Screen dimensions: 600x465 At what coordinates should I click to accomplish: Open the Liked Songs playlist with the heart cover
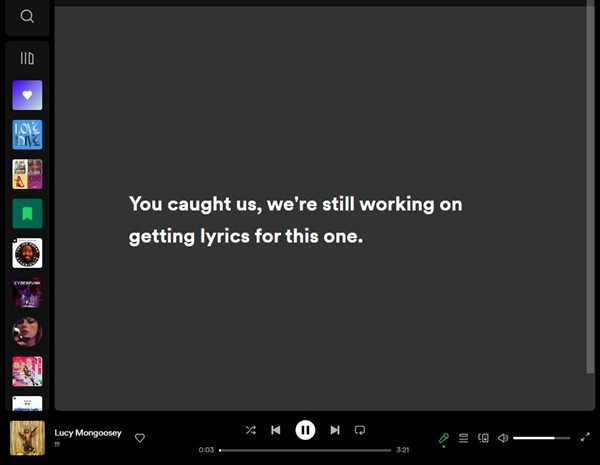pos(27,95)
